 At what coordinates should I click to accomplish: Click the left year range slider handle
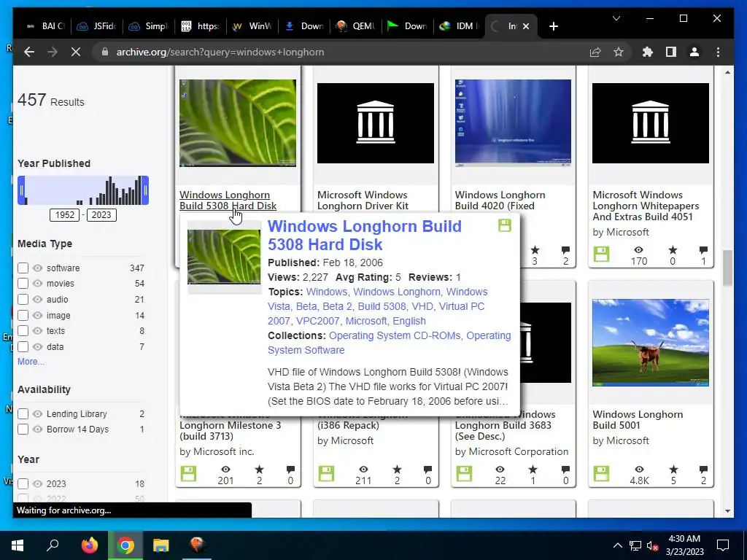(21, 190)
